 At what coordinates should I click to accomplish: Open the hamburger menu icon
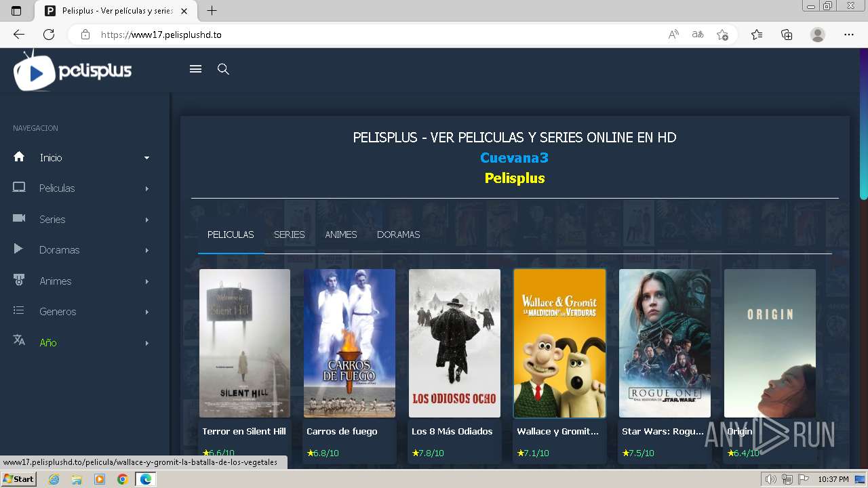point(195,69)
